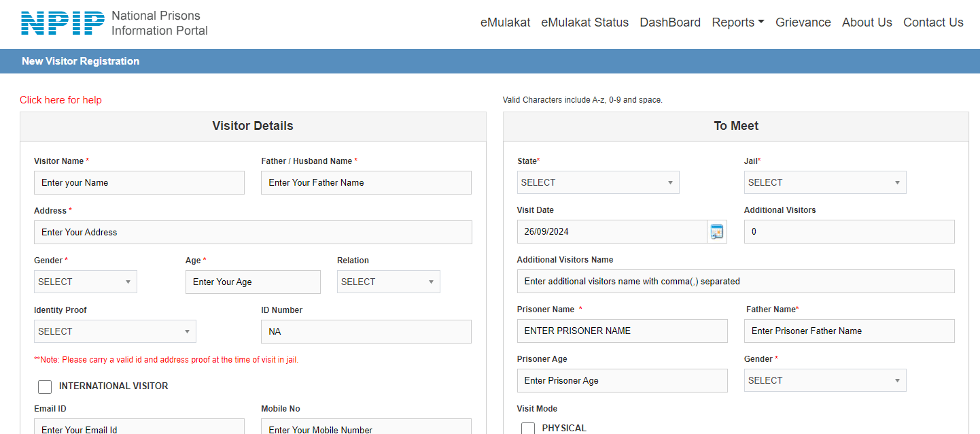The image size is (980, 434).
Task: Select the Additional Visitors count field
Action: pyautogui.click(x=848, y=231)
